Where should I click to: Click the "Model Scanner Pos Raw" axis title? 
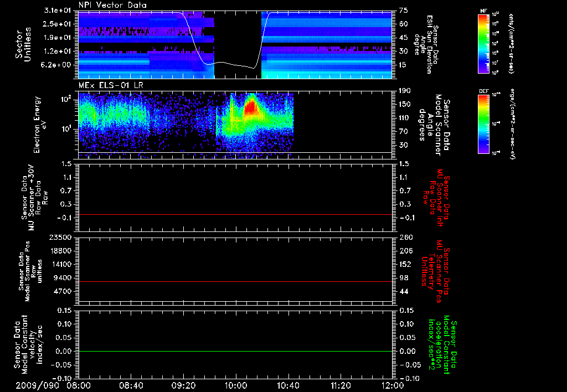[x=30, y=271]
